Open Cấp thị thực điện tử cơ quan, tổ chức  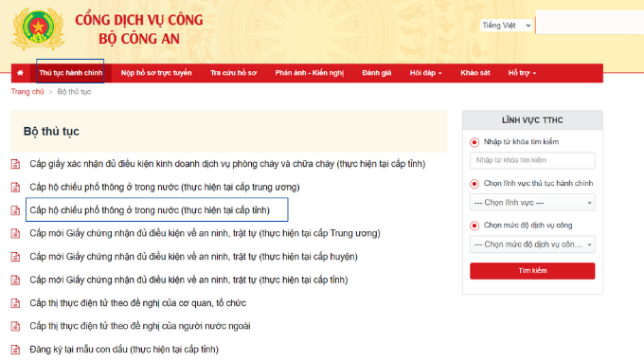coord(137,303)
